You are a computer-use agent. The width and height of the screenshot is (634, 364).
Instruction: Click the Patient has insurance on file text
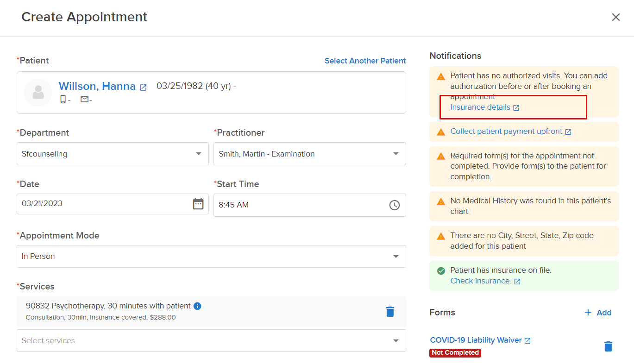[x=501, y=270]
